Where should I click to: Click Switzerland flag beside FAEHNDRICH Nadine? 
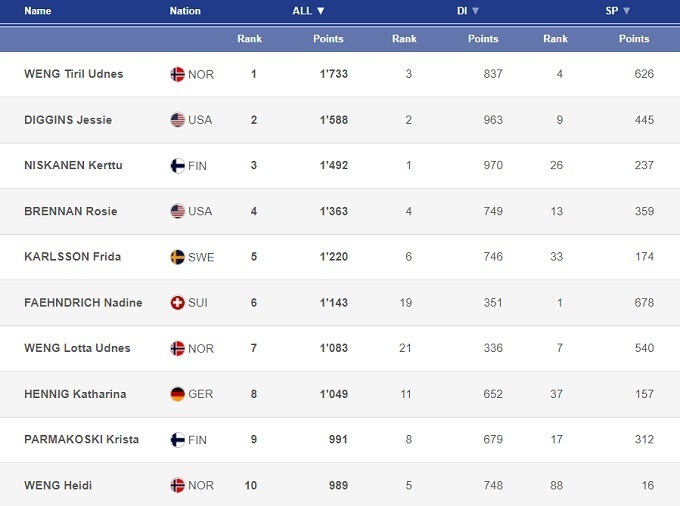click(x=178, y=303)
